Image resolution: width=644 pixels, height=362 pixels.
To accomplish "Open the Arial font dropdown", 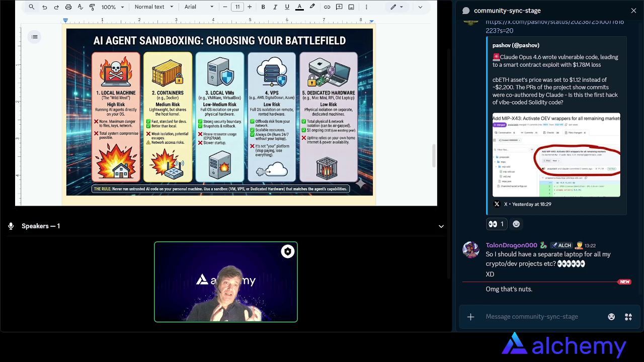I will [199, 7].
